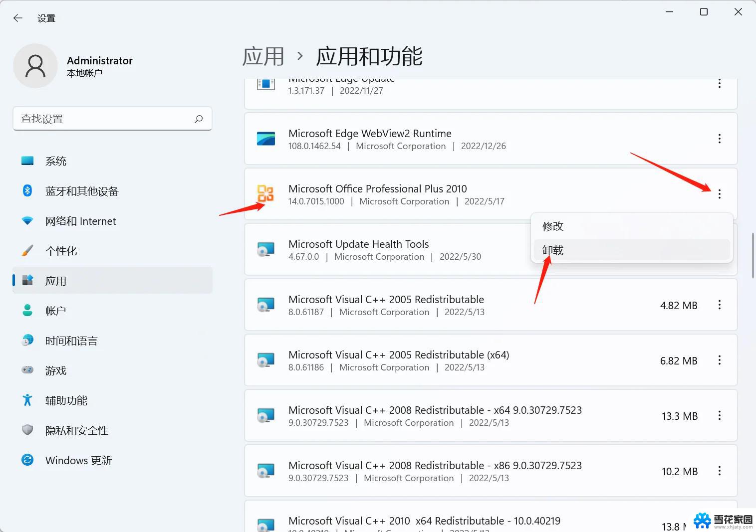Open 辅助功能 settings
This screenshot has width=756, height=532.
coord(112,400)
